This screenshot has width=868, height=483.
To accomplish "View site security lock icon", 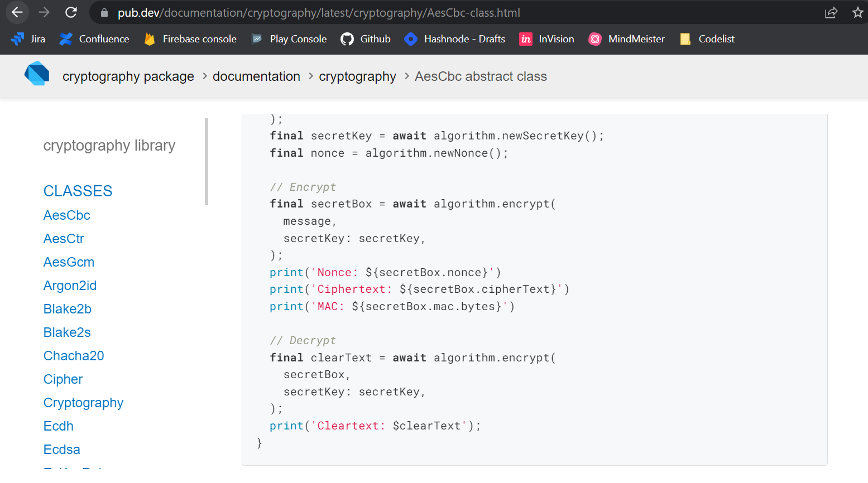I will (104, 12).
